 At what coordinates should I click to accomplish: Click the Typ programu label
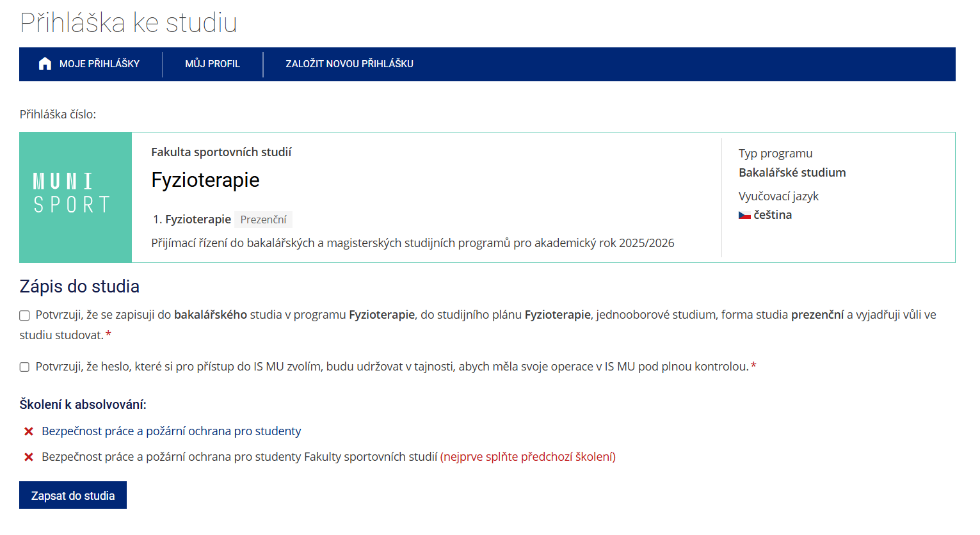pyautogui.click(x=775, y=154)
